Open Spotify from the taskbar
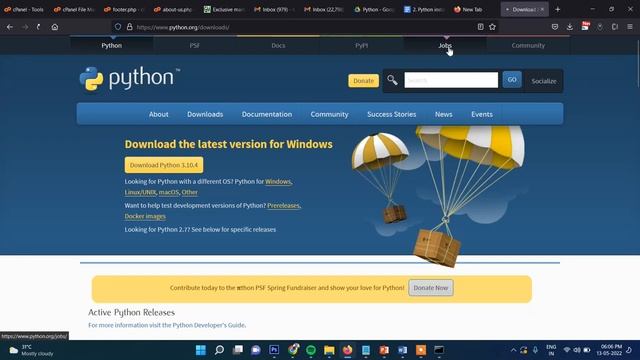 click(311, 350)
